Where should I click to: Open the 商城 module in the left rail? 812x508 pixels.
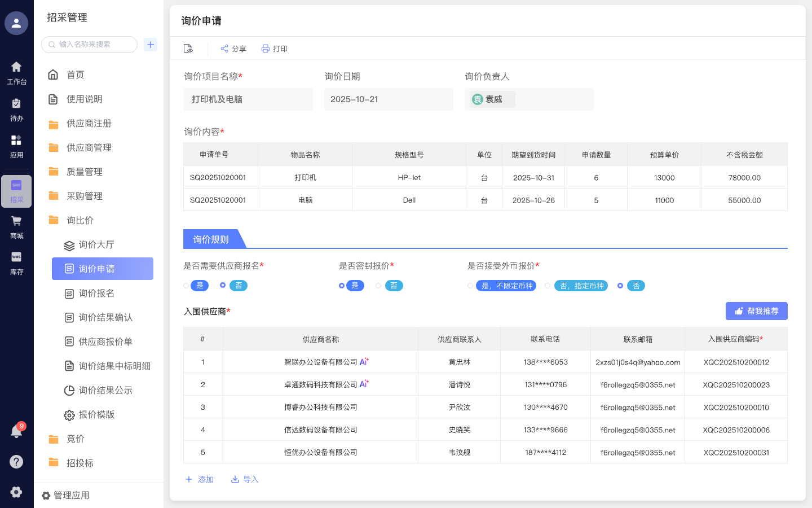pyautogui.click(x=16, y=226)
